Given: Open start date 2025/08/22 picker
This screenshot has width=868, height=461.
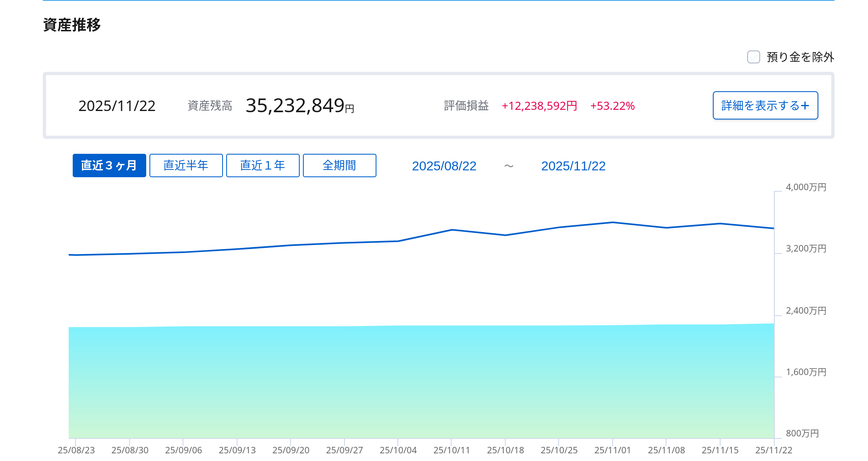Looking at the screenshot, I should (x=444, y=166).
